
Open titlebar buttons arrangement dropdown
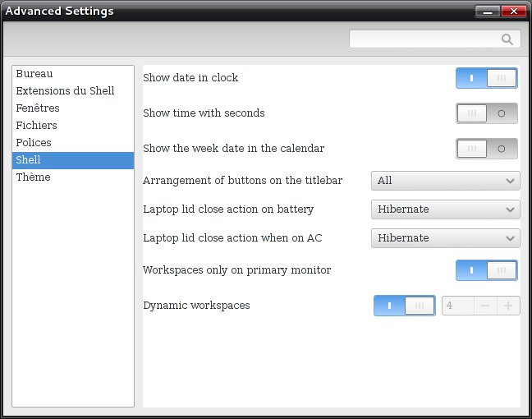445,181
